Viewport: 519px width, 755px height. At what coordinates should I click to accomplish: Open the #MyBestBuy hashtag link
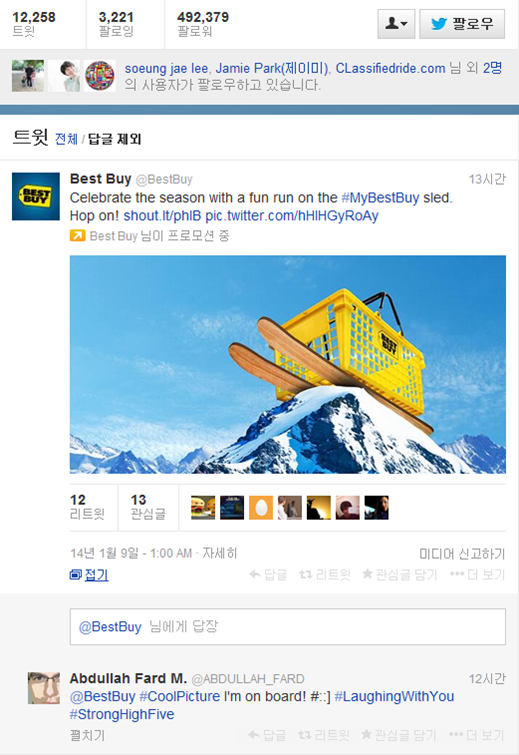380,197
